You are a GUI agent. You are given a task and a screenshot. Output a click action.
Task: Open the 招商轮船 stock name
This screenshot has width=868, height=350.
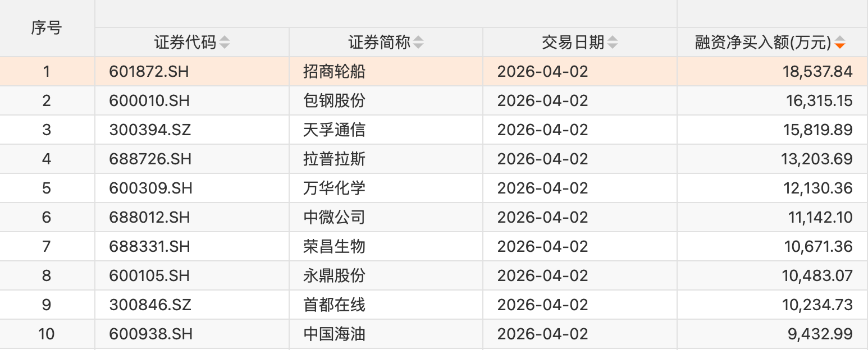click(334, 72)
